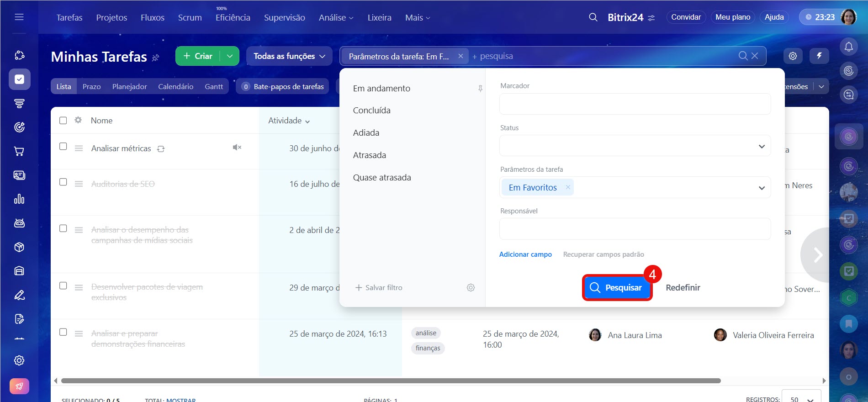Click the automation lightning bolt icon

coord(819,56)
